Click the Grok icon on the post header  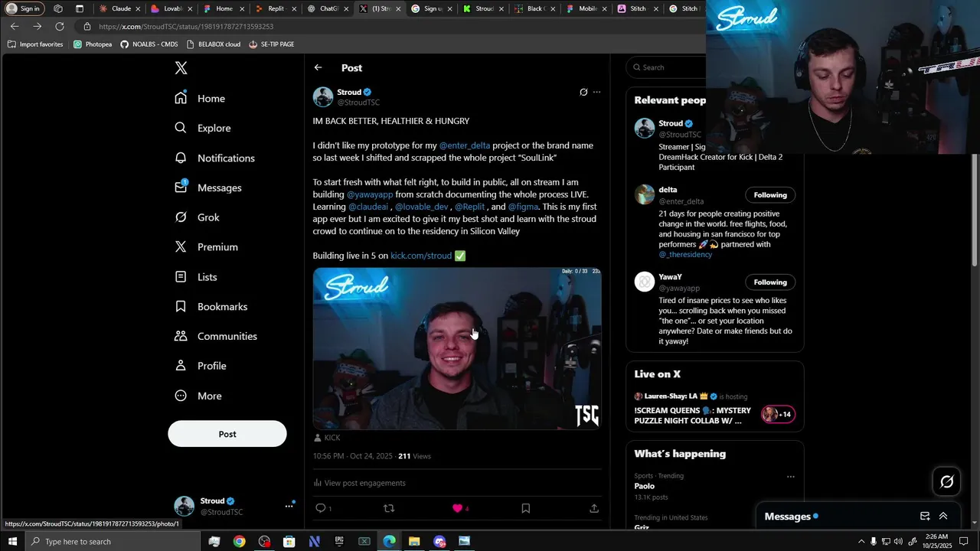[x=583, y=92]
